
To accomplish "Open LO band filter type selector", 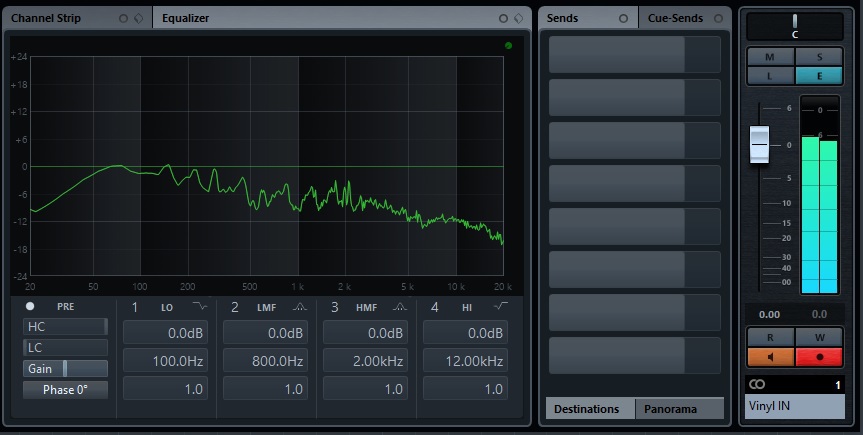I will pyautogui.click(x=202, y=307).
